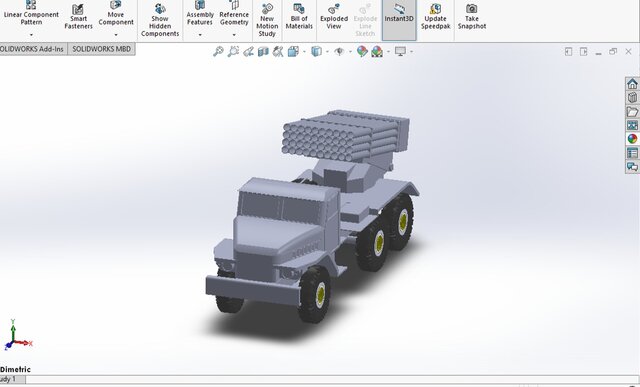Viewport: 640px width, 387px height.
Task: Click the XYZ orientation triad
Action: [17, 336]
